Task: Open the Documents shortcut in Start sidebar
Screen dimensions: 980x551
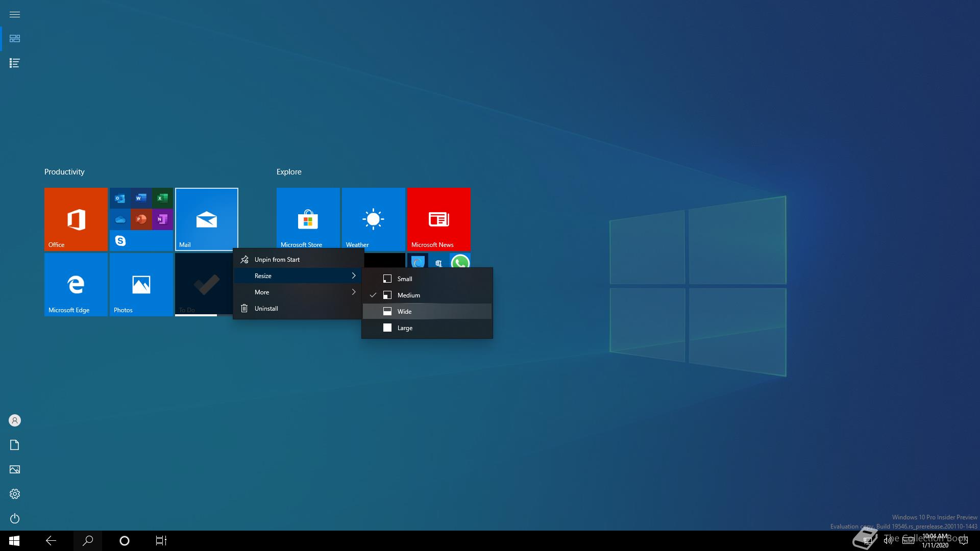Action: (x=15, y=445)
